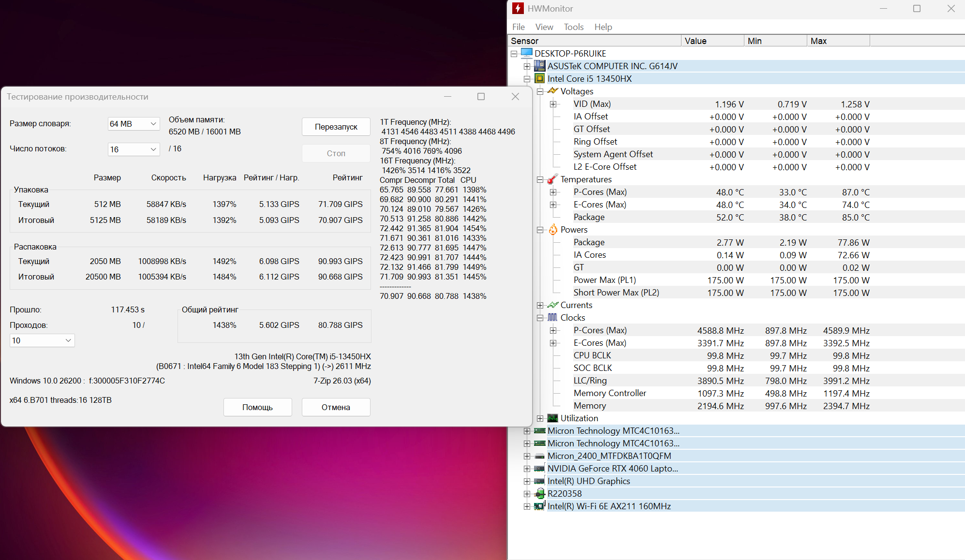This screenshot has height=560, width=965.
Task: Open the File menu in HWMonitor
Action: (518, 27)
